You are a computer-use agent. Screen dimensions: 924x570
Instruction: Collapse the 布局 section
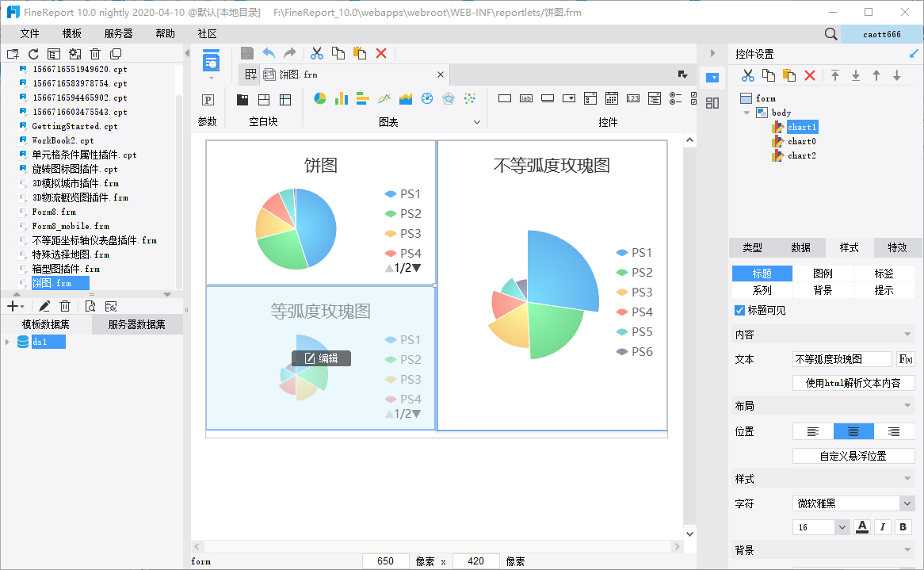click(x=907, y=406)
